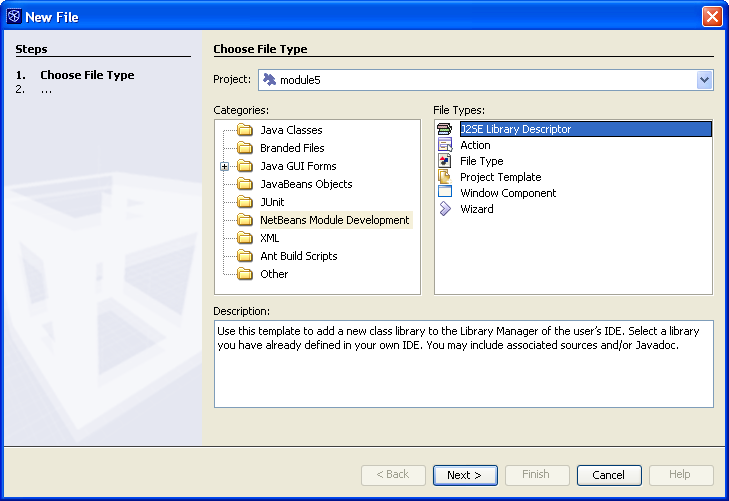Select the XML category

pos(270,238)
